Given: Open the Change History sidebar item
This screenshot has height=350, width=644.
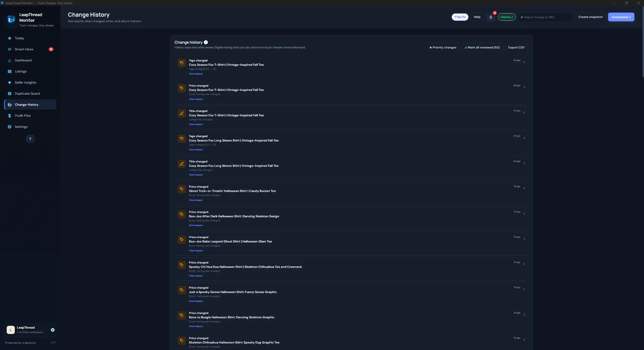Looking at the screenshot, I should click(x=30, y=105).
